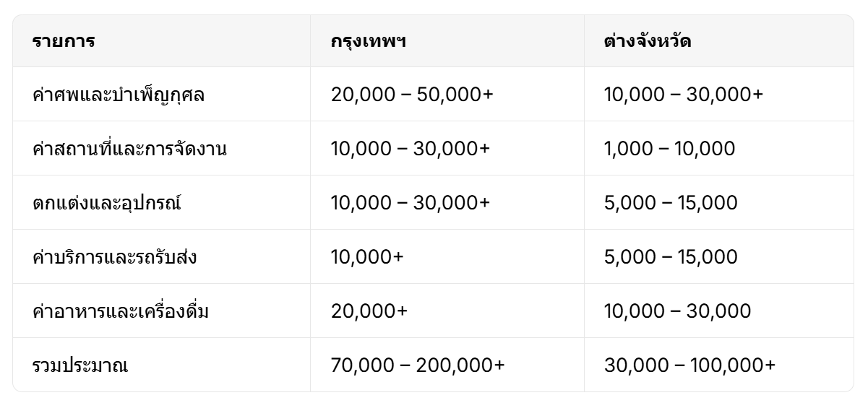Click the 1,000 – 10,000 cell
This screenshot has width=868, height=403.
pyautogui.click(x=669, y=149)
